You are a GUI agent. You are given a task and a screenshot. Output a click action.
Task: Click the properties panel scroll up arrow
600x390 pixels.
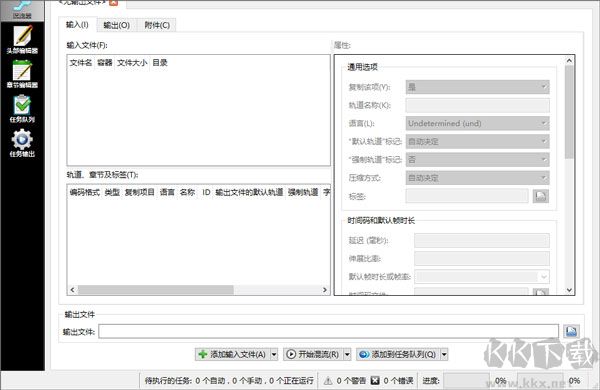(x=569, y=60)
